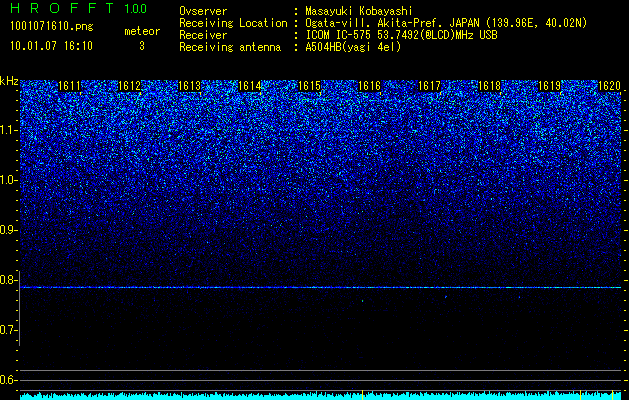
Task: Click the meteor echo dot below 1616
Action: (362, 300)
